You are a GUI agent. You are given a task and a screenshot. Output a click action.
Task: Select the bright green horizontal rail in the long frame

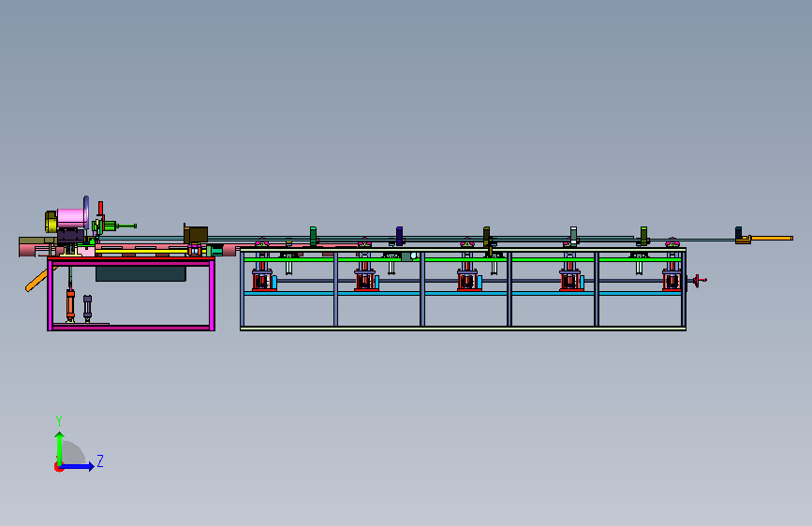coord(463,259)
